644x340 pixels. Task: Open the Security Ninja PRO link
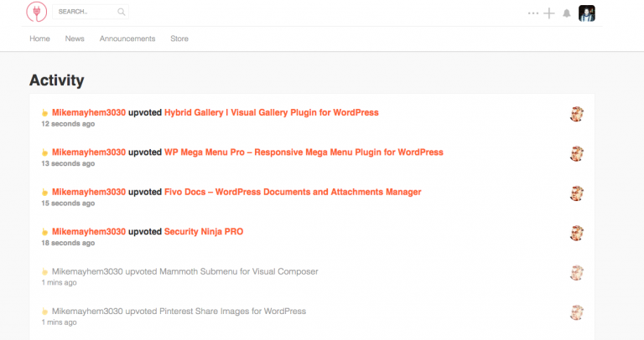click(204, 232)
